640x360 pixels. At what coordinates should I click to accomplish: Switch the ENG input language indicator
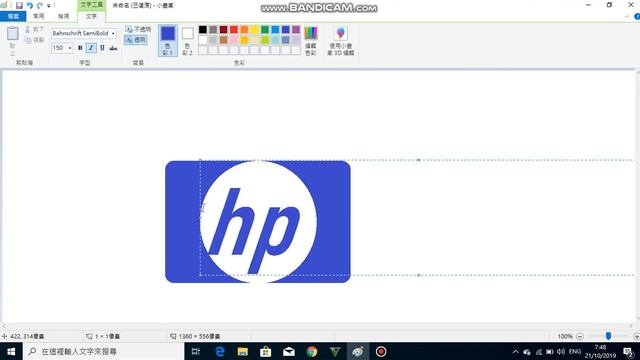click(x=575, y=351)
